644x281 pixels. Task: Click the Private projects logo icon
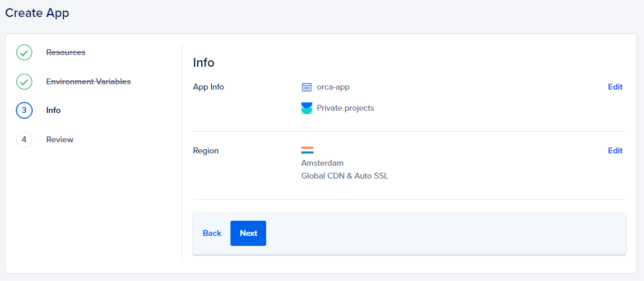click(x=307, y=108)
